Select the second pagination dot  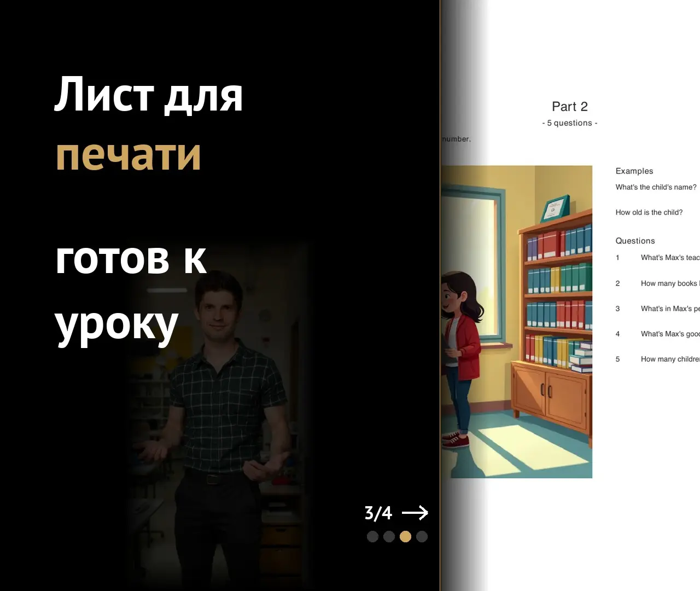click(389, 536)
